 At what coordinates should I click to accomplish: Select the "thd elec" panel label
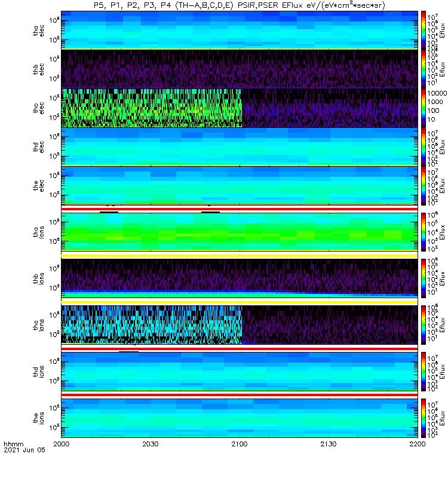coord(38,146)
